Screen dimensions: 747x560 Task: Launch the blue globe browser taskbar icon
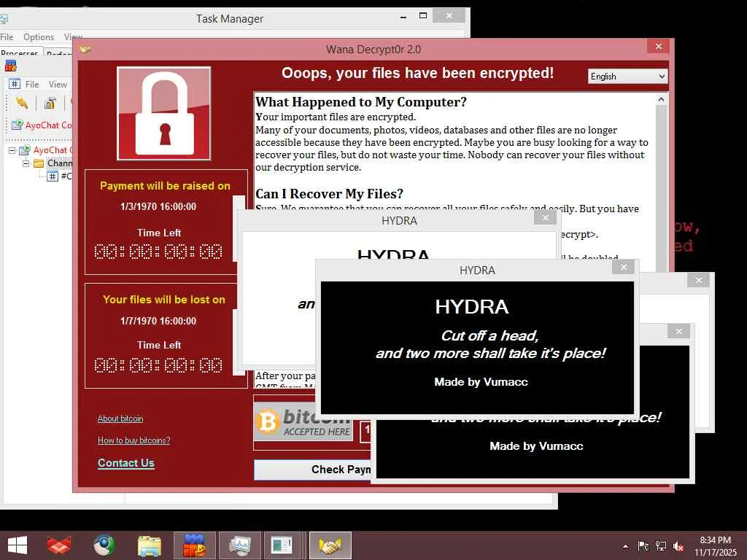104,545
